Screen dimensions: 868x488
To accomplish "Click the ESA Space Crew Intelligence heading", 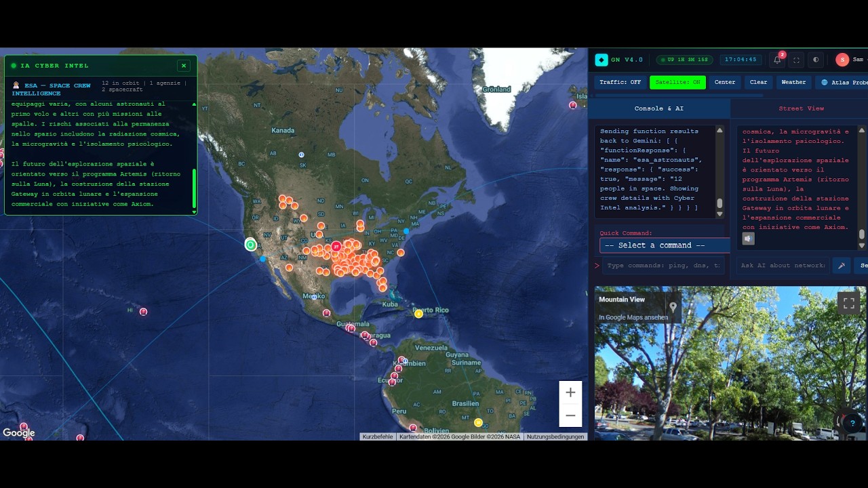I will (x=53, y=89).
